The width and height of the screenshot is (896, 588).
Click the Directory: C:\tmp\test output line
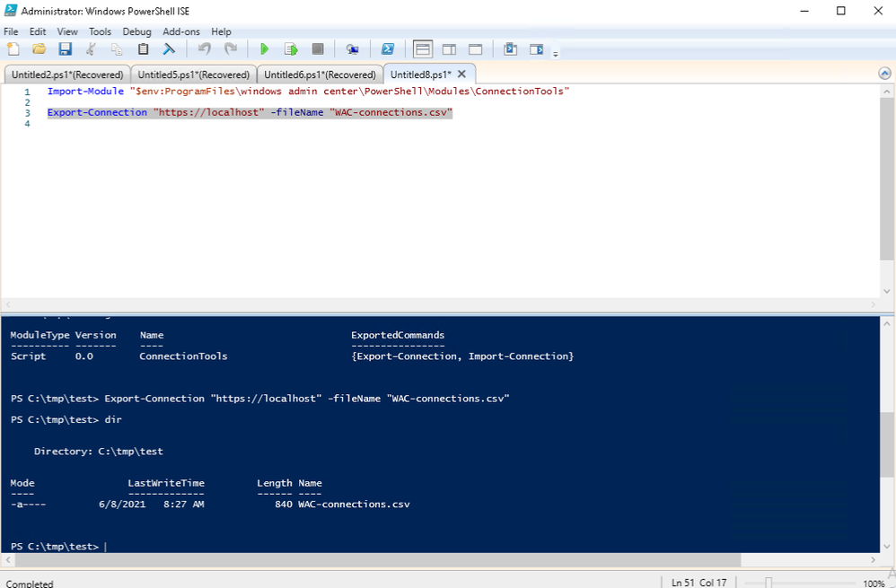[x=98, y=452]
